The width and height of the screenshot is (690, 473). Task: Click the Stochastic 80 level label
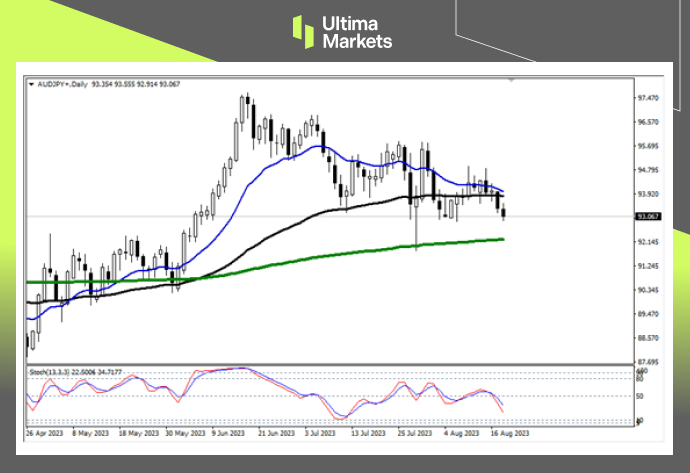[640, 379]
